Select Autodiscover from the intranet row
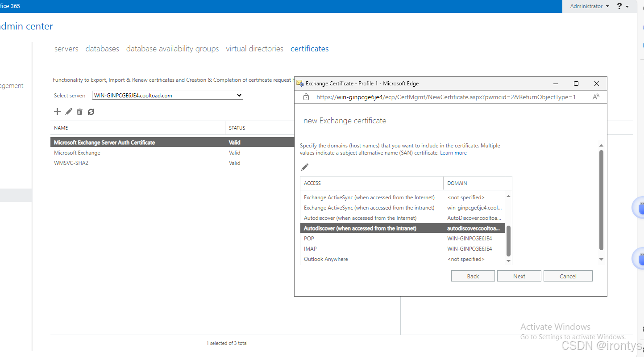This screenshot has height=357, width=644. [403, 228]
